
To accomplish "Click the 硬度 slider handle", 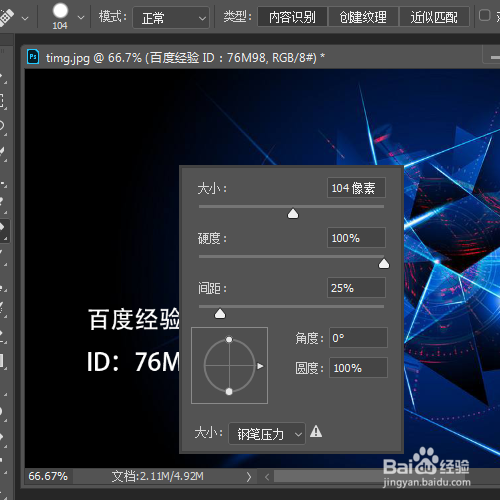I will (384, 264).
